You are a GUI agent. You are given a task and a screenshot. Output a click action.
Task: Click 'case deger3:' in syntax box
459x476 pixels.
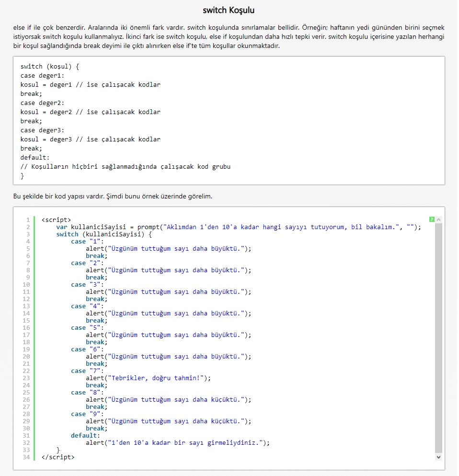pyautogui.click(x=43, y=130)
